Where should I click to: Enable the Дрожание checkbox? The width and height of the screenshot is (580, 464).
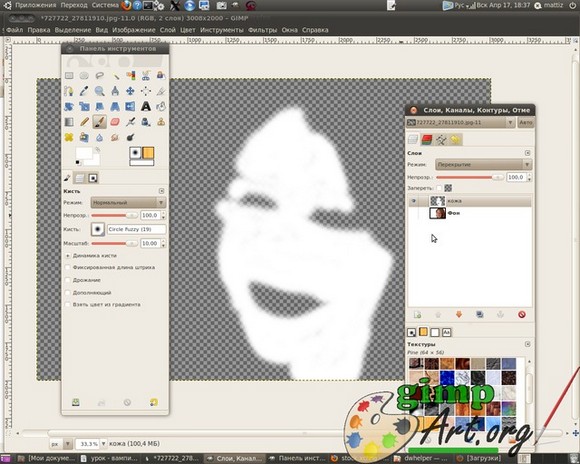(x=68, y=280)
